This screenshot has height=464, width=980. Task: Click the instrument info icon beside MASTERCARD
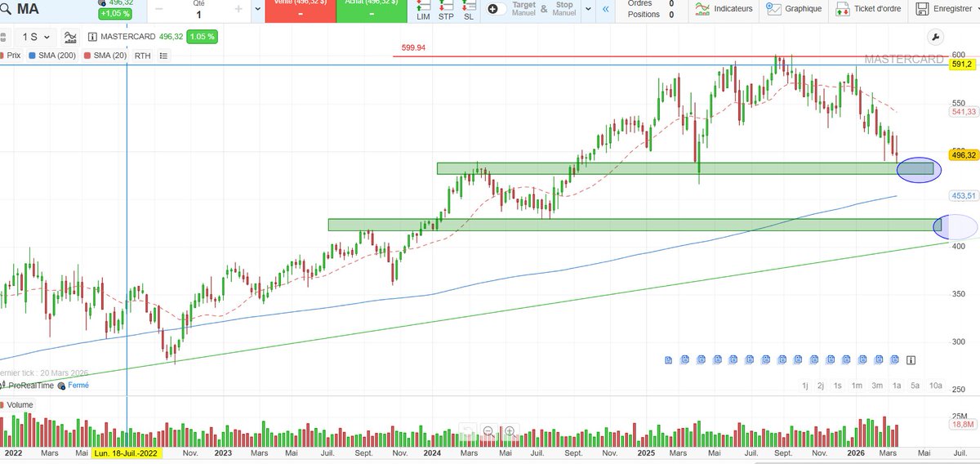tap(92, 37)
